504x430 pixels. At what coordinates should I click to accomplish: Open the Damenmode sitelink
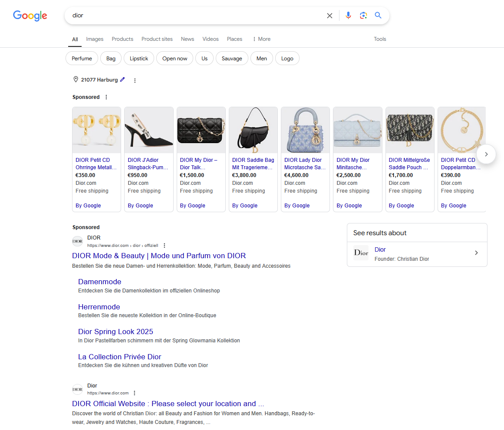point(99,282)
